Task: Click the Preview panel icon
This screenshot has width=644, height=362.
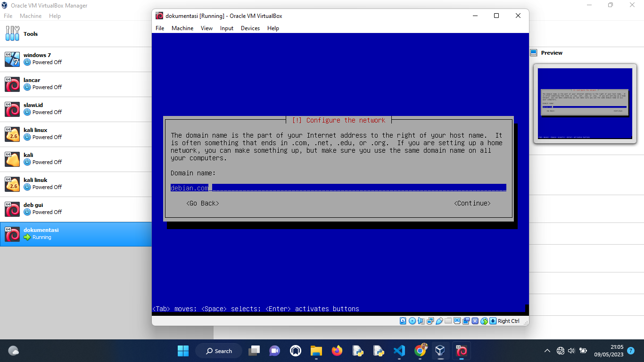Action: click(x=534, y=53)
